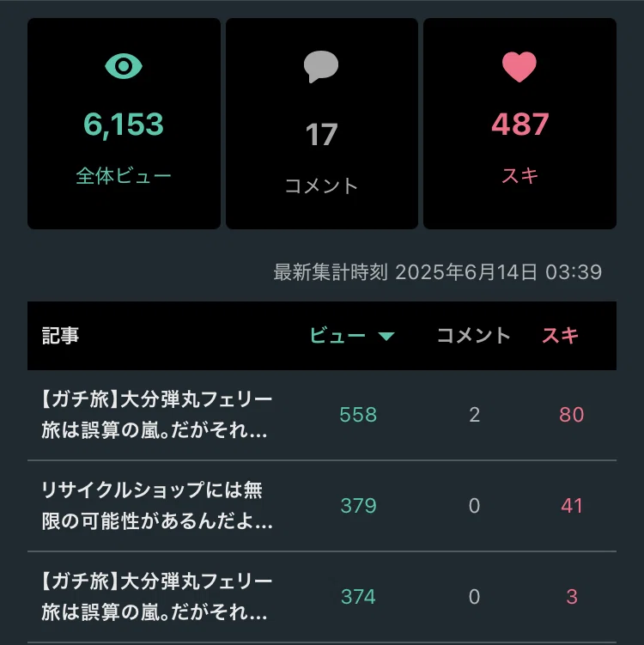Sort articles by the コメント column header
The image size is (644, 645).
tap(473, 336)
